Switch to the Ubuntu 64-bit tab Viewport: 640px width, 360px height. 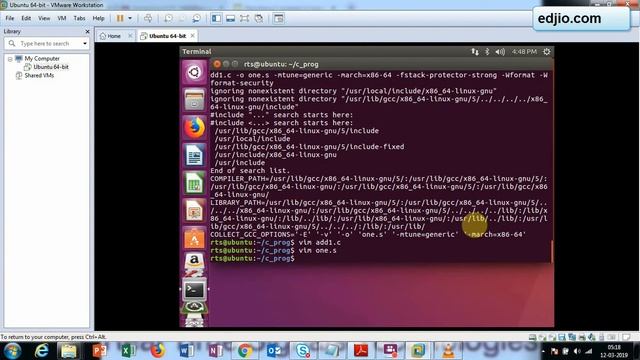(163, 36)
